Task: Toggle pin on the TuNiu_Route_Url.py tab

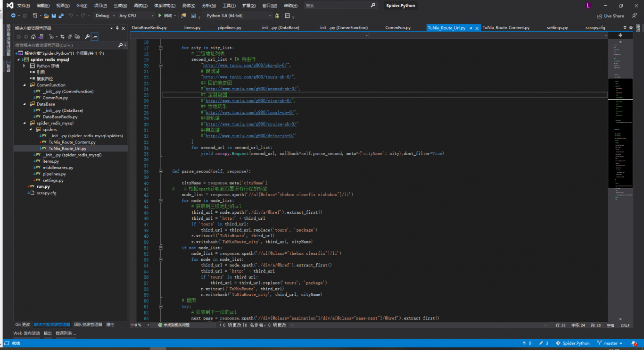Action: pyautogui.click(x=471, y=28)
